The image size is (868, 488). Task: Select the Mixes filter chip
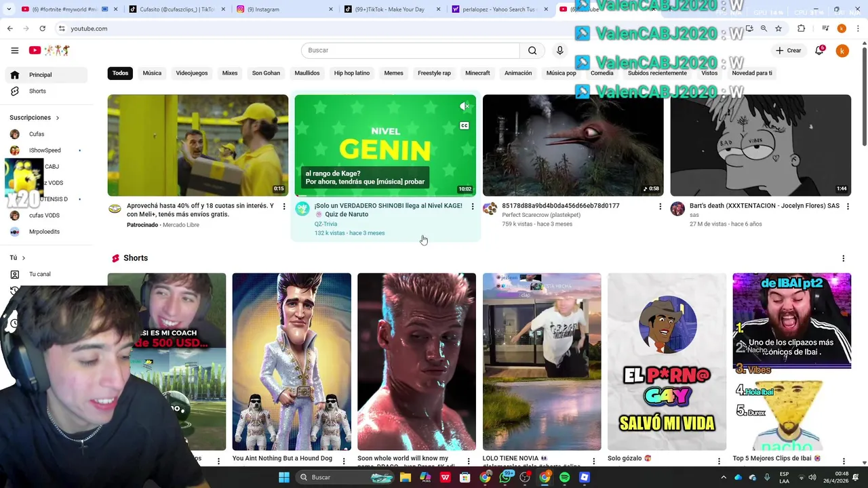pos(230,73)
